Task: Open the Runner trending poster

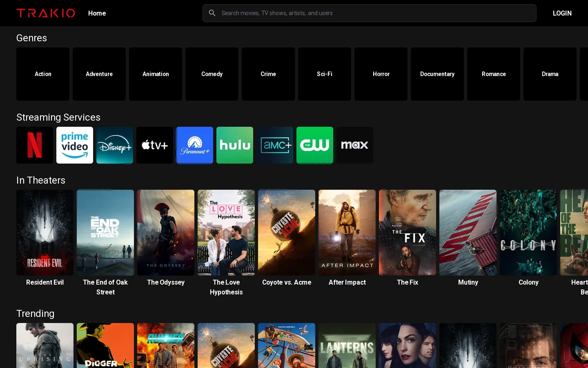Action: [x=166, y=346]
